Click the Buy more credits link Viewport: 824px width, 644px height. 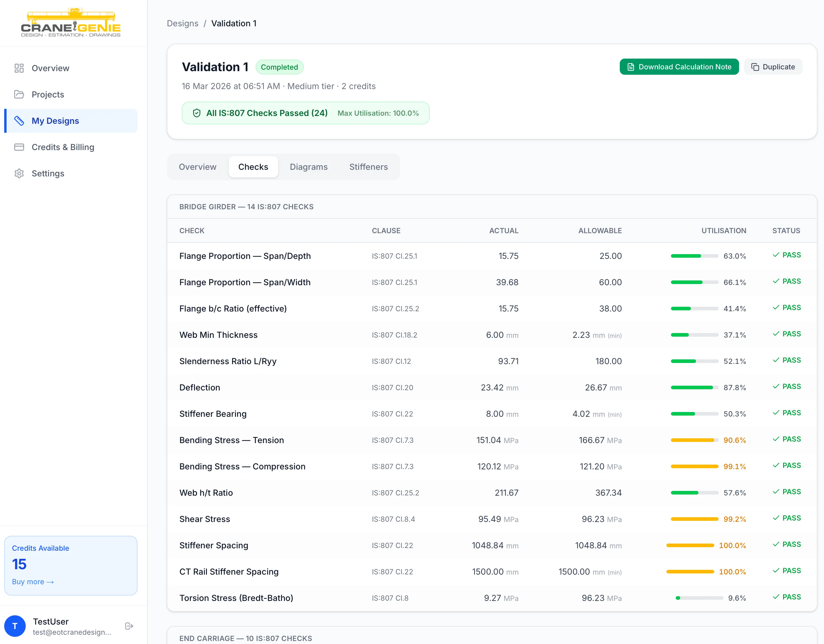[x=33, y=582]
